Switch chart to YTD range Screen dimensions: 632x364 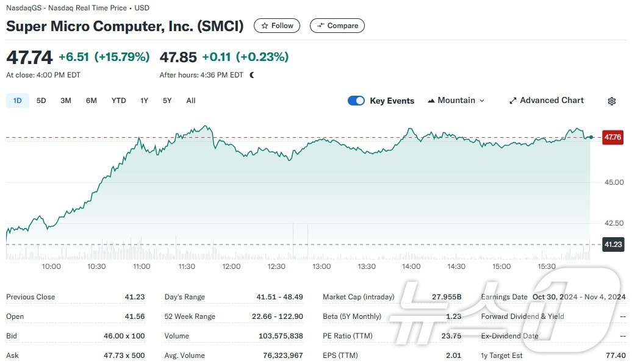point(118,101)
